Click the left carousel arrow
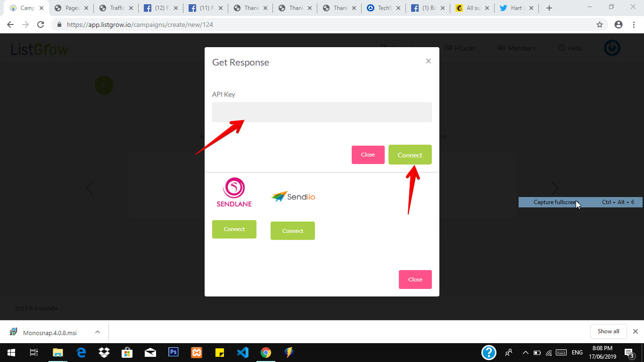This screenshot has width=644, height=362. [89, 189]
